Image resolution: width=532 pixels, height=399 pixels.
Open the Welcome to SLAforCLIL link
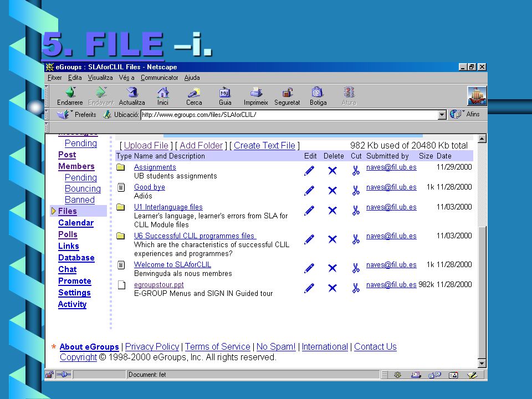173,265
